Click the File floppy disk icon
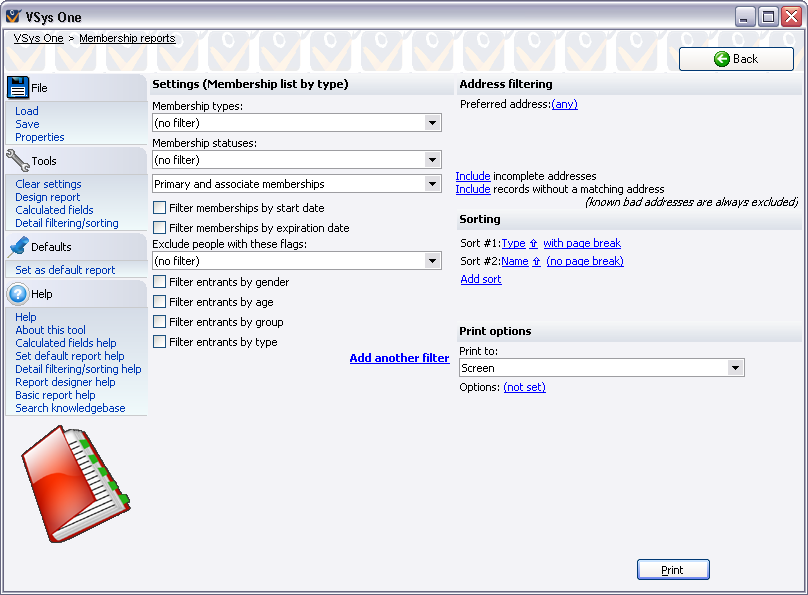 (18, 88)
